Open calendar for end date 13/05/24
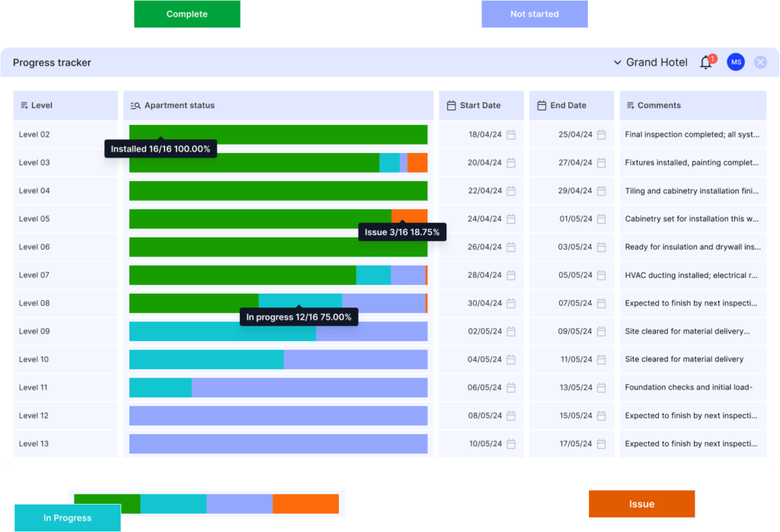 [x=602, y=388]
